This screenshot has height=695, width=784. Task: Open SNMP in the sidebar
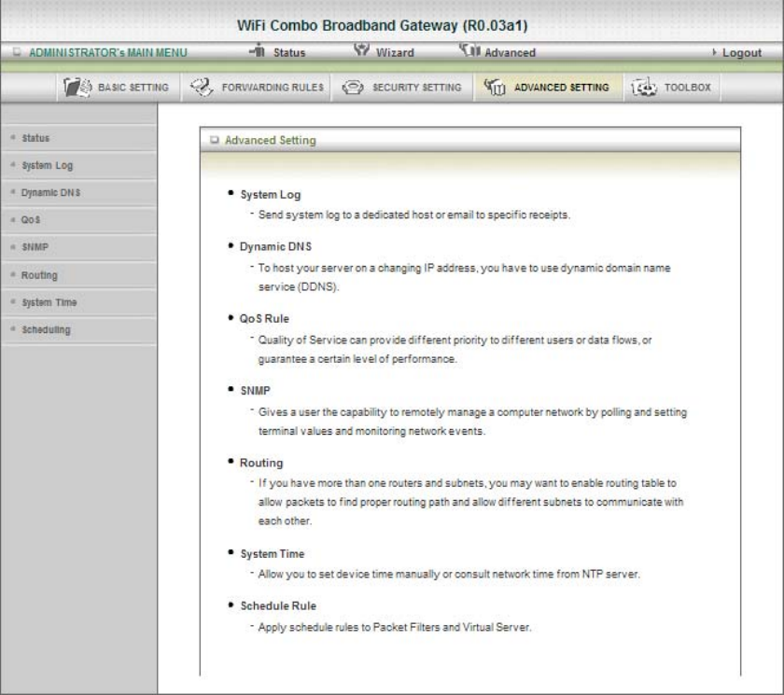coord(78,247)
